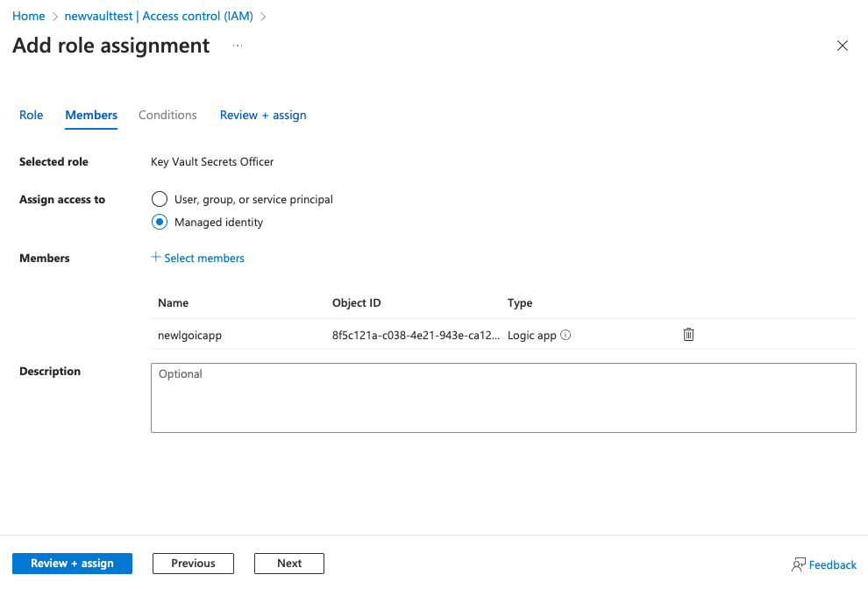Open the Review + assign tab
This screenshot has height=589, width=868.
[263, 115]
